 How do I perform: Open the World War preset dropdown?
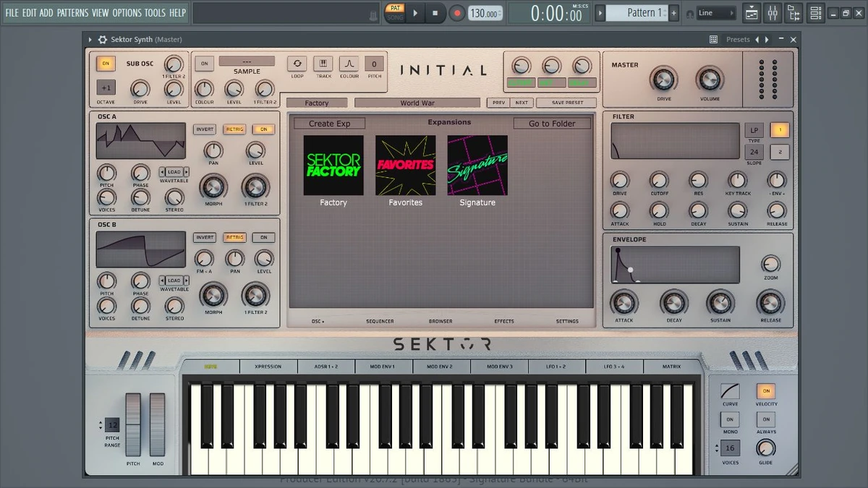tap(417, 103)
